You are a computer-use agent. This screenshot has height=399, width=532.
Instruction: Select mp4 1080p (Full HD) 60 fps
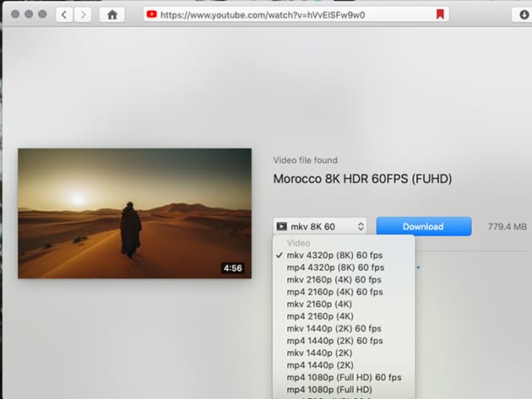(344, 377)
